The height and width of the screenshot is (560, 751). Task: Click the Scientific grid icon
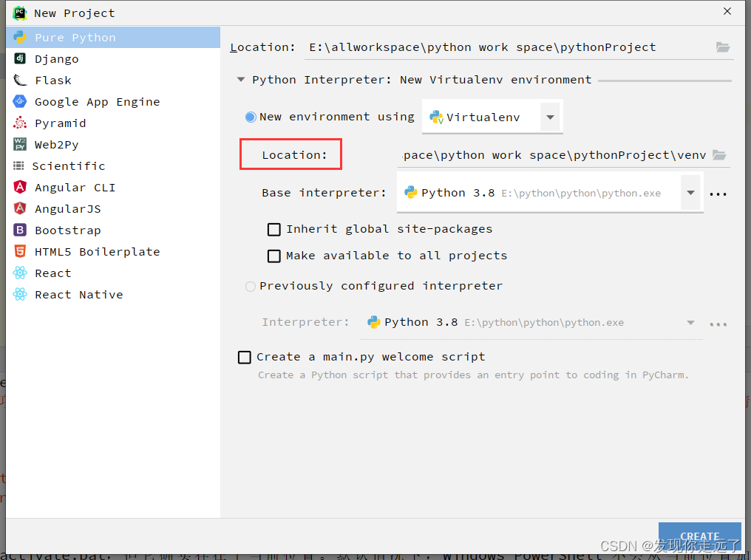pos(18,165)
